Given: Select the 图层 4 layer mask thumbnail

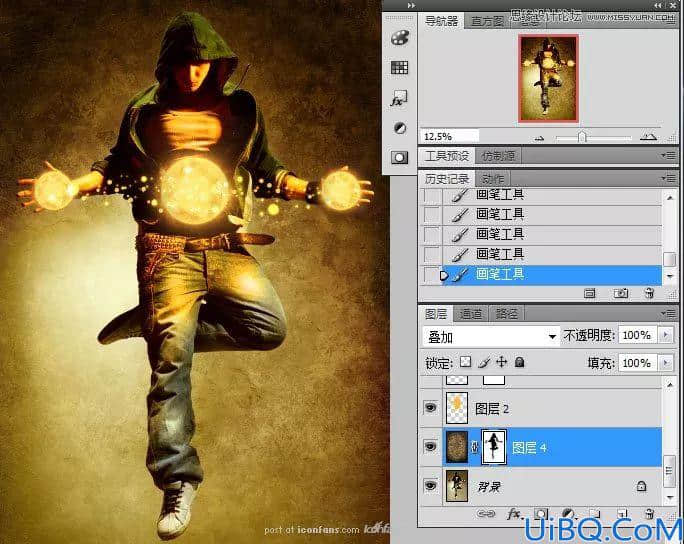Looking at the screenshot, I should (x=493, y=447).
